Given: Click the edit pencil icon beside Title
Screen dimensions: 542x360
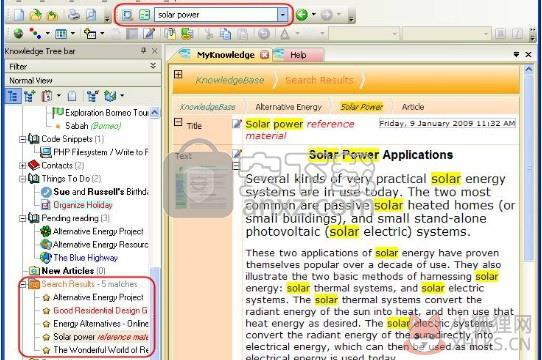Looking at the screenshot, I should (237, 123).
